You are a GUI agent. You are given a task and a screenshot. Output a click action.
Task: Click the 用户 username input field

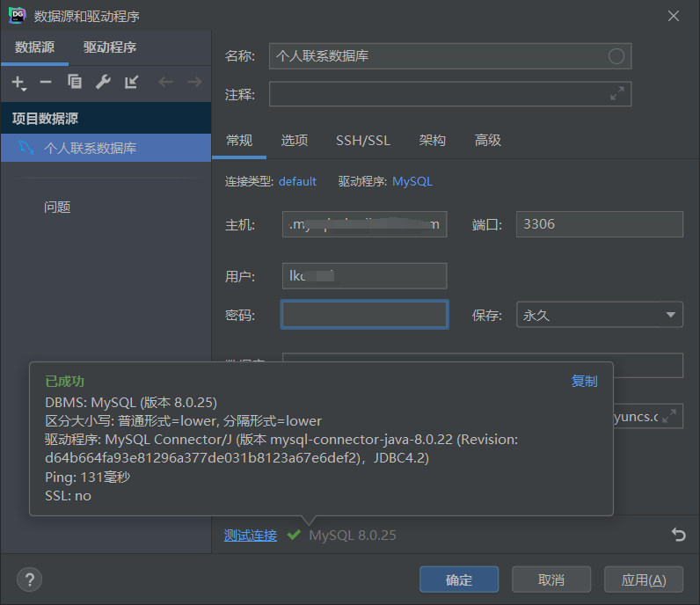pos(364,276)
